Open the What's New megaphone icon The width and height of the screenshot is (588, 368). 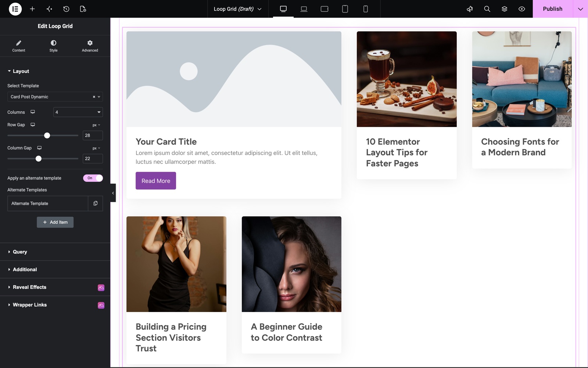point(470,9)
